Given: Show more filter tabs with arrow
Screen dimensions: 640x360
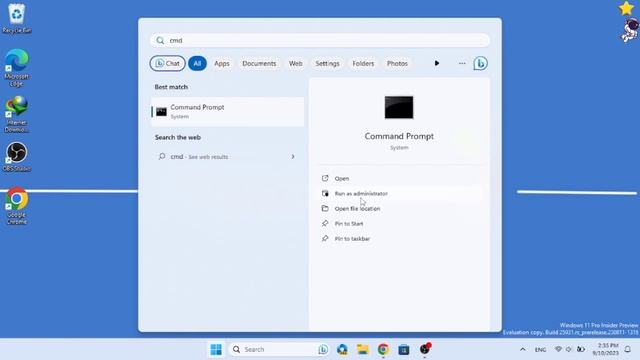Looking at the screenshot, I should [x=437, y=63].
